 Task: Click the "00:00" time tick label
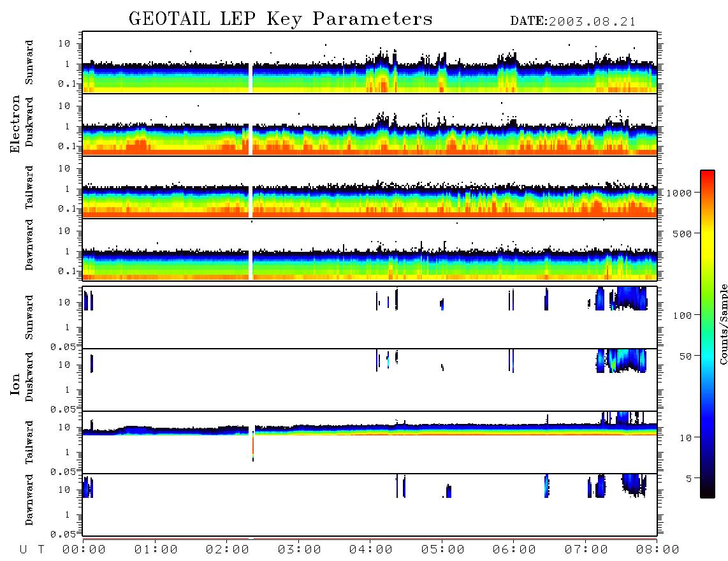(84, 550)
